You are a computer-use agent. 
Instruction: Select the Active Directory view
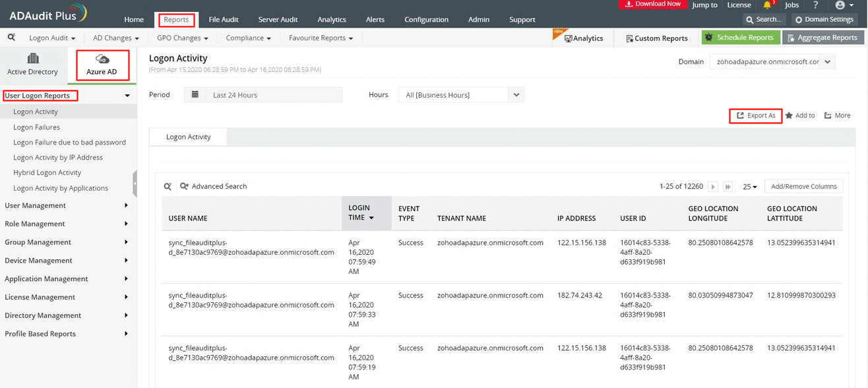click(34, 65)
